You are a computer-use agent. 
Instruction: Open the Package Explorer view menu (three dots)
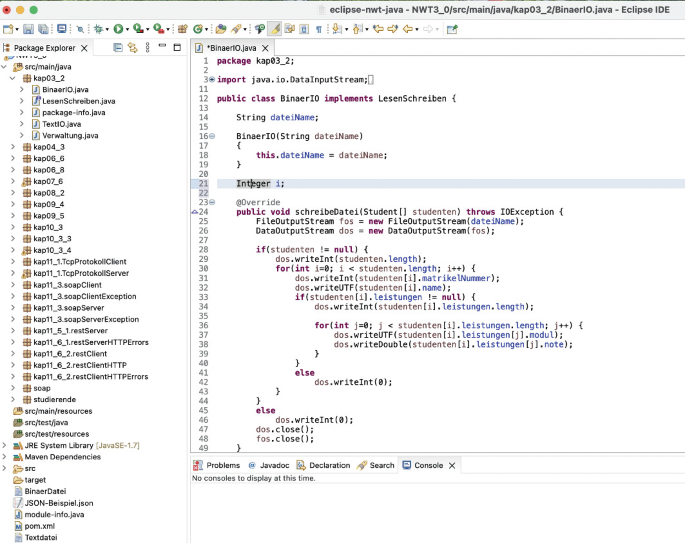(x=150, y=47)
